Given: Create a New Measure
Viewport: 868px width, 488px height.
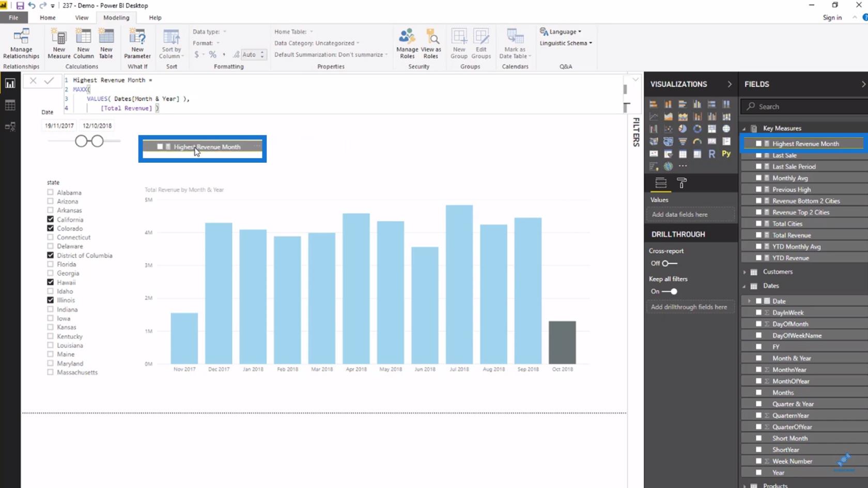Looking at the screenshot, I should [x=59, y=44].
